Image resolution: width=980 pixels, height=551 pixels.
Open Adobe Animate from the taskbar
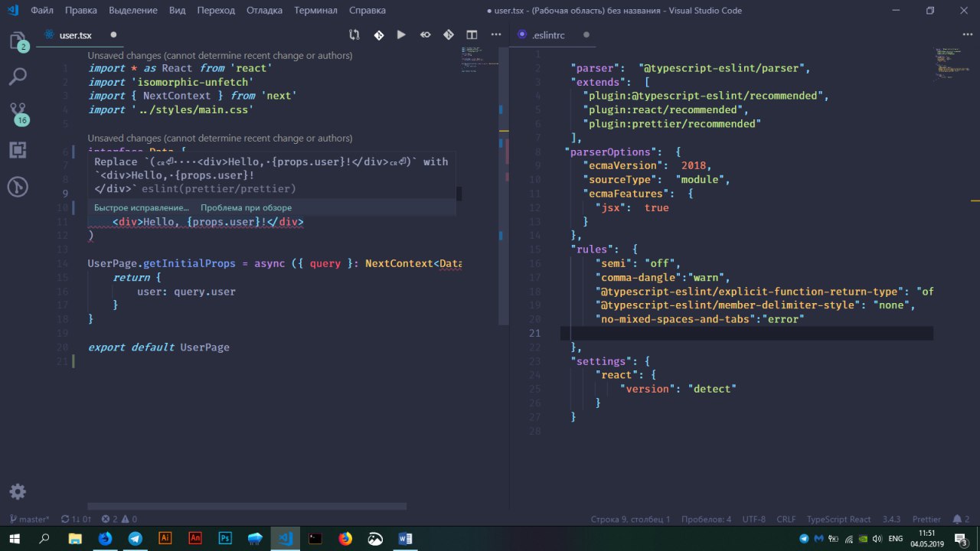tap(194, 539)
